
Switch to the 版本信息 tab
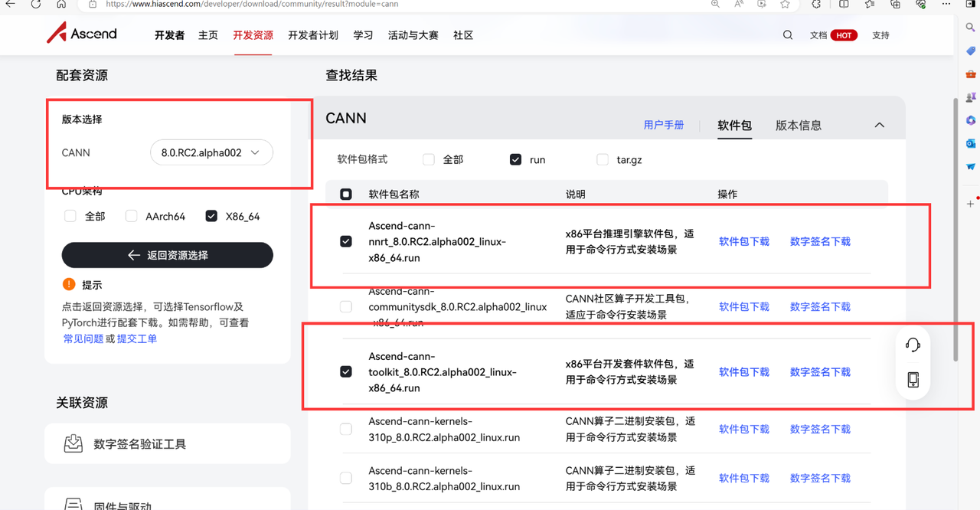click(x=799, y=126)
